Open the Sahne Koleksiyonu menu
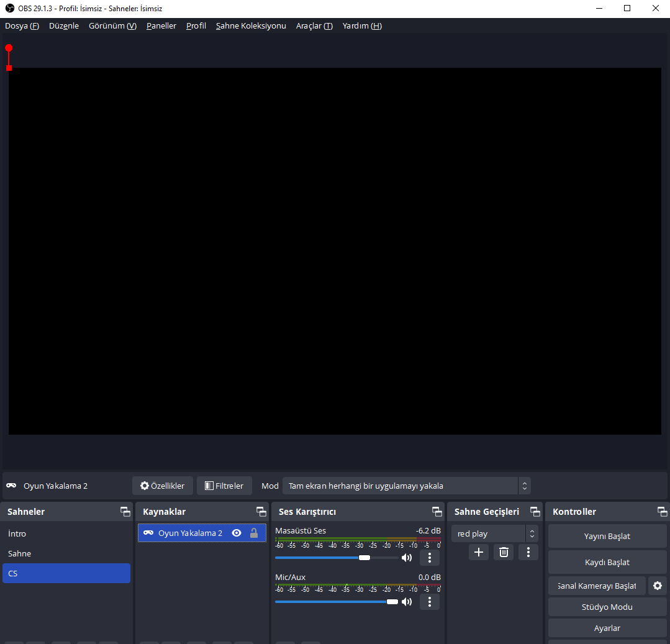The width and height of the screenshot is (670, 644). 251,25
